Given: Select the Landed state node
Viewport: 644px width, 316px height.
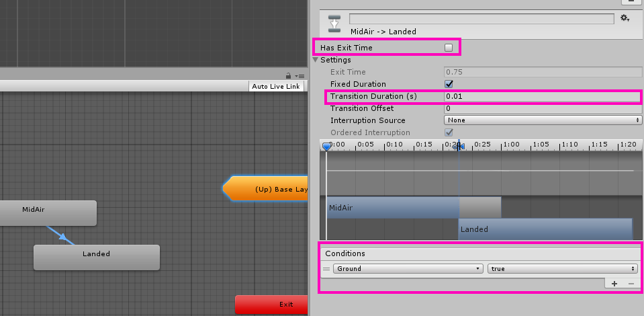Looking at the screenshot, I should click(97, 258).
